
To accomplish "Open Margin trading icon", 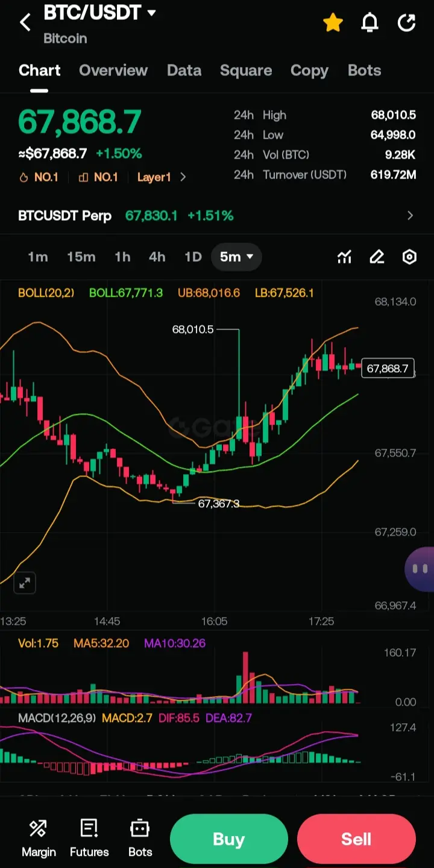I will pos(39,838).
